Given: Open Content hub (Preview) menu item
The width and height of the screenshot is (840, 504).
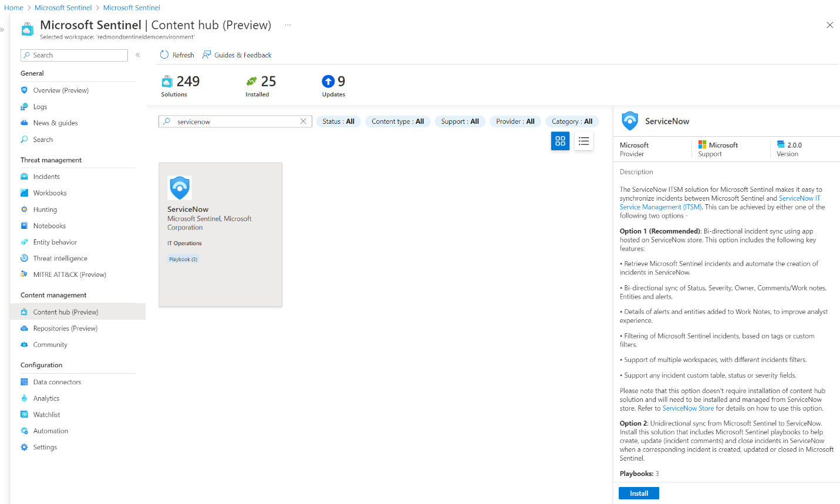Looking at the screenshot, I should click(x=78, y=312).
